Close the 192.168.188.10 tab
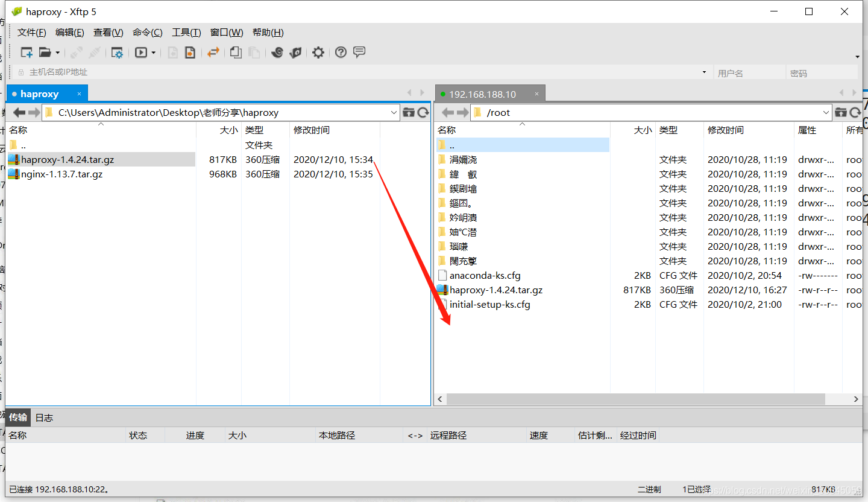The height and width of the screenshot is (502, 868). click(x=536, y=94)
